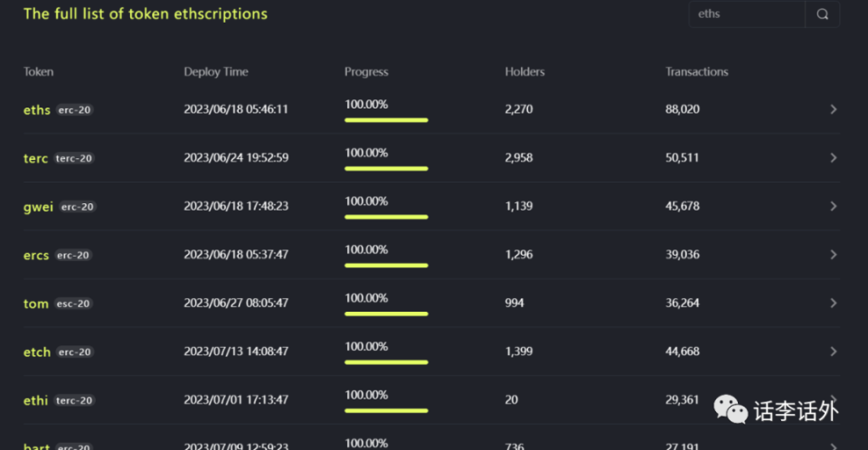This screenshot has height=450, width=868.
Task: Click the Deploy Time column header
Action: tap(216, 72)
